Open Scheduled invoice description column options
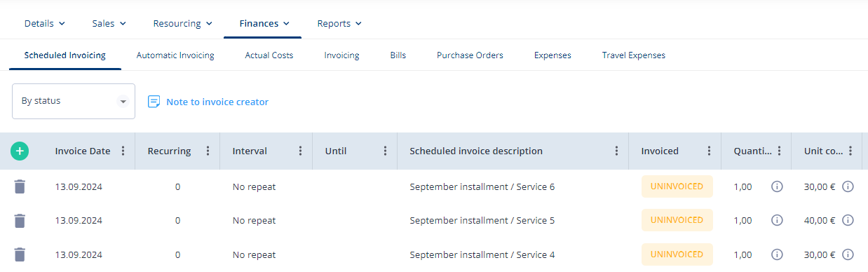 point(616,151)
